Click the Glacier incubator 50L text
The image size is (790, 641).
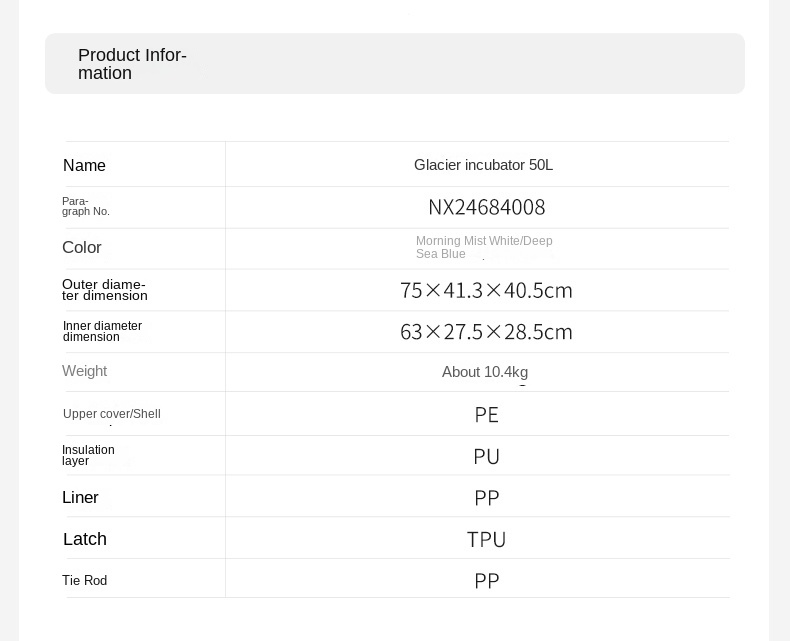483,165
